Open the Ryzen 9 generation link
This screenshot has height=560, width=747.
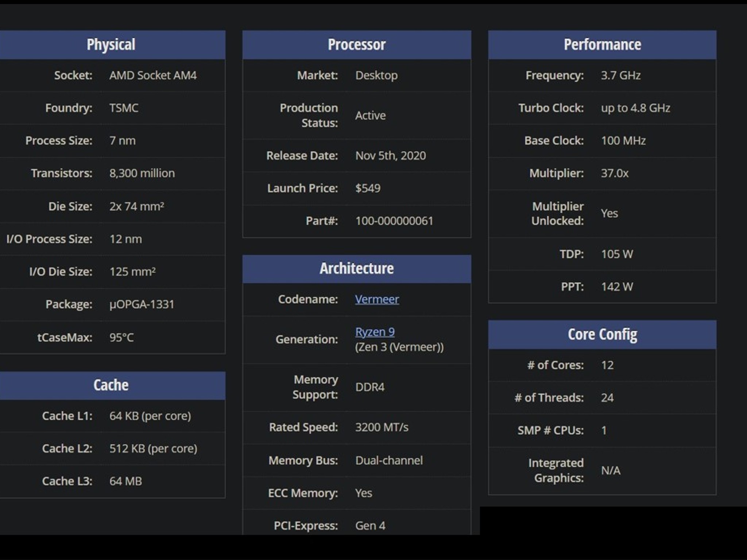pyautogui.click(x=374, y=331)
